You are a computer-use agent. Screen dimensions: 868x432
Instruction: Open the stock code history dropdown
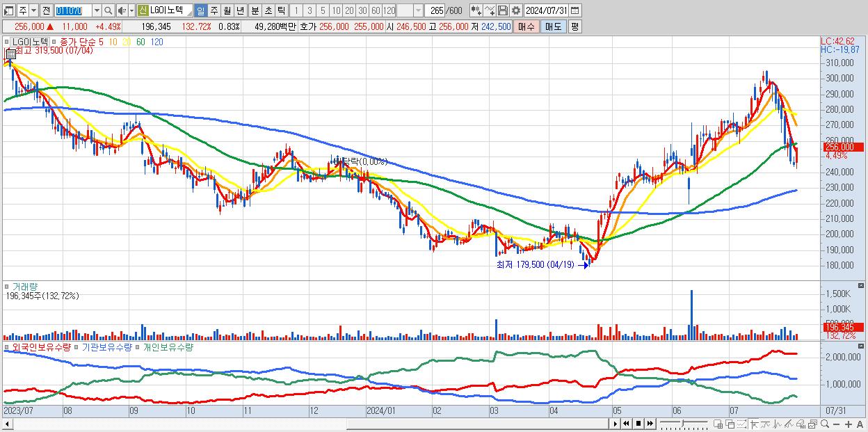pos(97,10)
